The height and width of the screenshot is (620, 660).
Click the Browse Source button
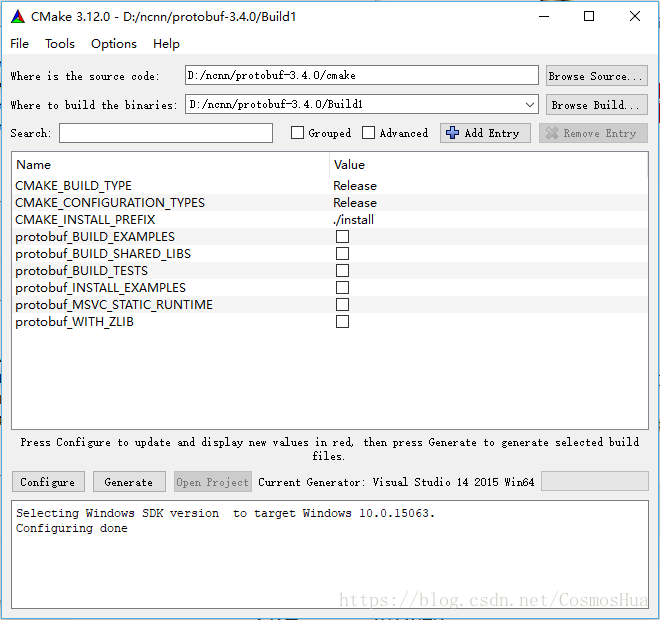(x=596, y=76)
